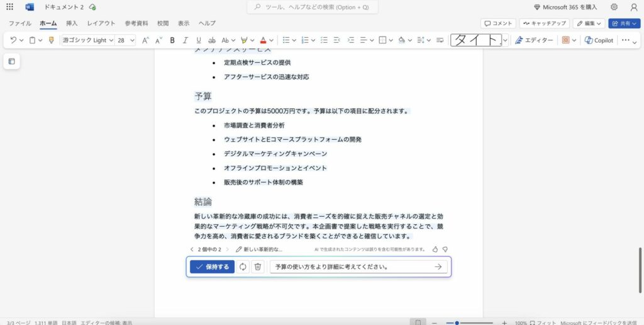Image resolution: width=644 pixels, height=325 pixels.
Task: Undo the last action
Action: point(13,40)
